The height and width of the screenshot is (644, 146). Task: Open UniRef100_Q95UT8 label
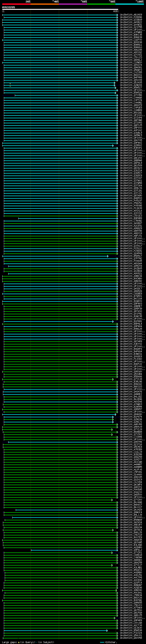tap(131, 266)
